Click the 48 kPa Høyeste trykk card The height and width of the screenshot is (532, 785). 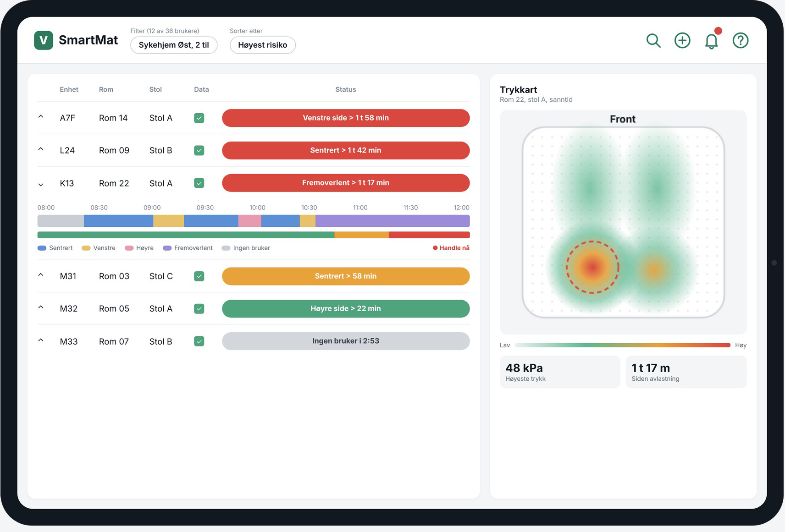pyautogui.click(x=560, y=372)
